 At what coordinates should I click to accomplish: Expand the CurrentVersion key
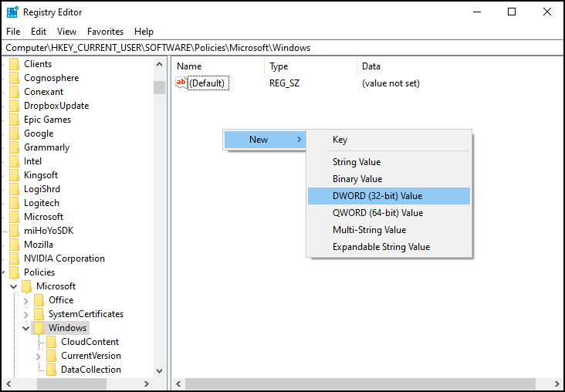click(x=39, y=356)
